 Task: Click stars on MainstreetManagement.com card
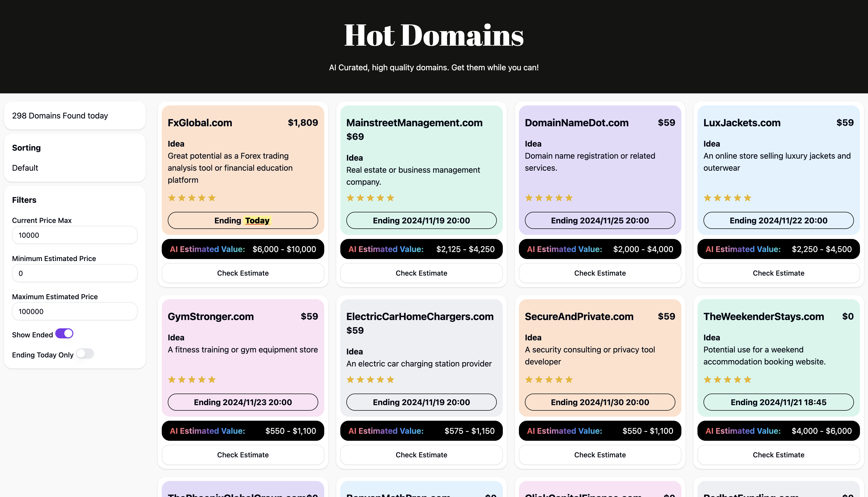coord(370,198)
